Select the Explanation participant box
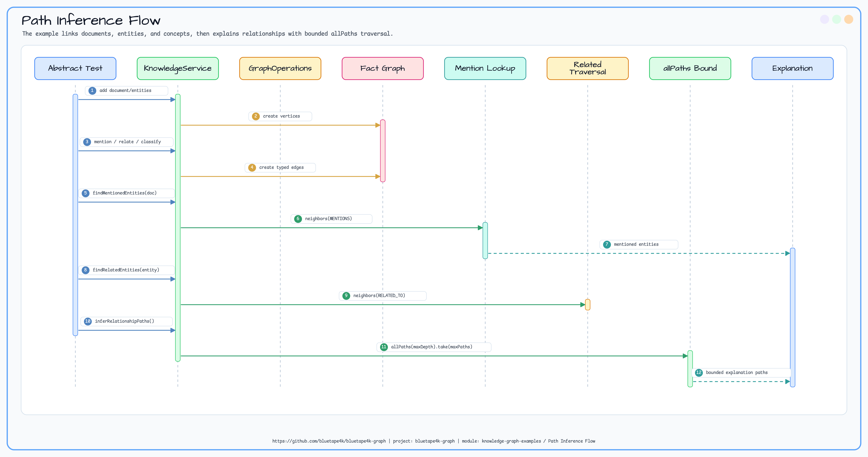 tap(792, 68)
